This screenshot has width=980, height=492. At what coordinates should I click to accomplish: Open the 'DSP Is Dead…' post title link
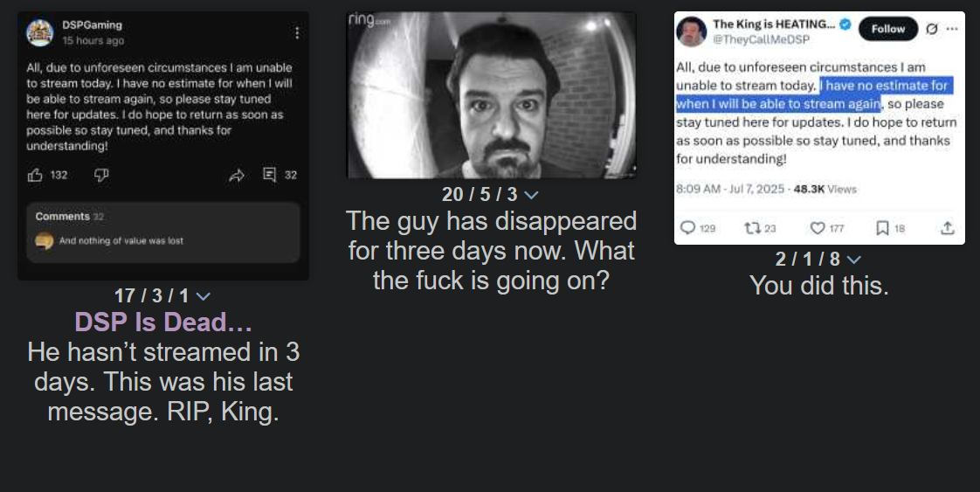tap(163, 322)
